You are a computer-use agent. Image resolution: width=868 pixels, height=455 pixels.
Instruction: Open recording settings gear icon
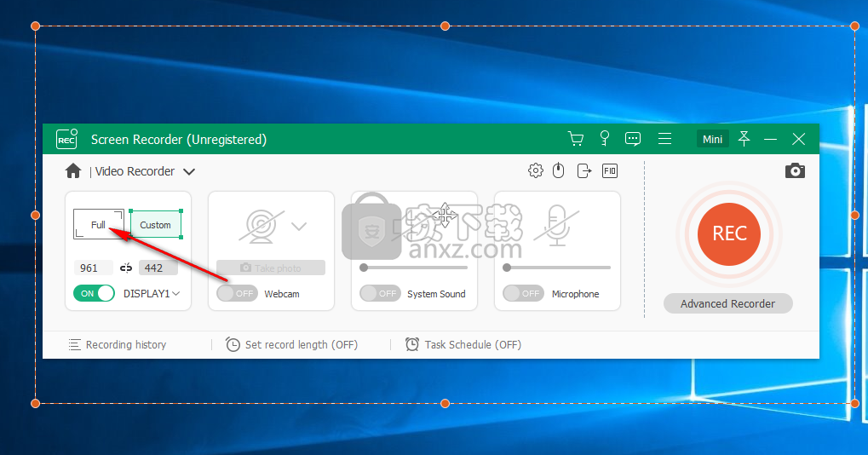click(x=535, y=170)
